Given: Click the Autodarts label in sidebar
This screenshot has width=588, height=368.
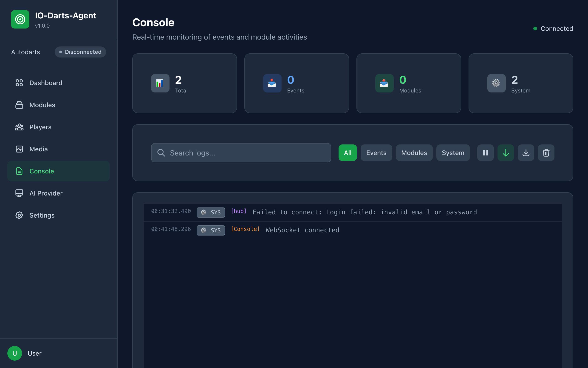Looking at the screenshot, I should tap(25, 52).
